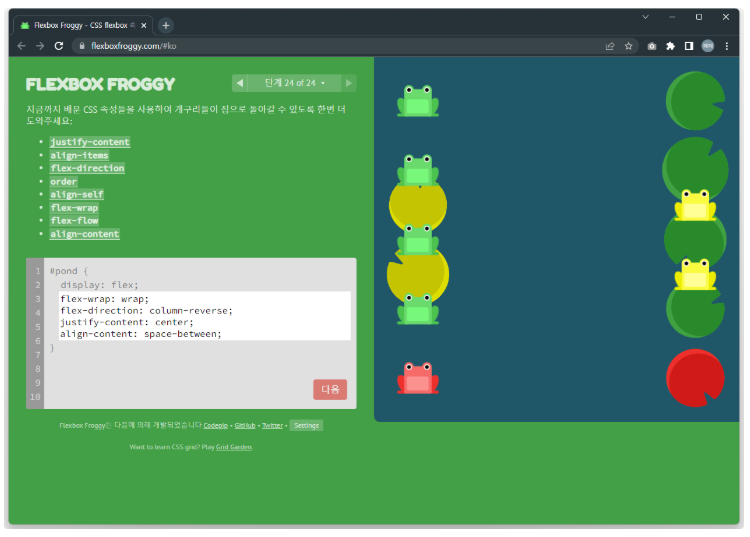750x537 pixels.
Task: Open the Chrome three-dot menu
Action: pos(727,46)
